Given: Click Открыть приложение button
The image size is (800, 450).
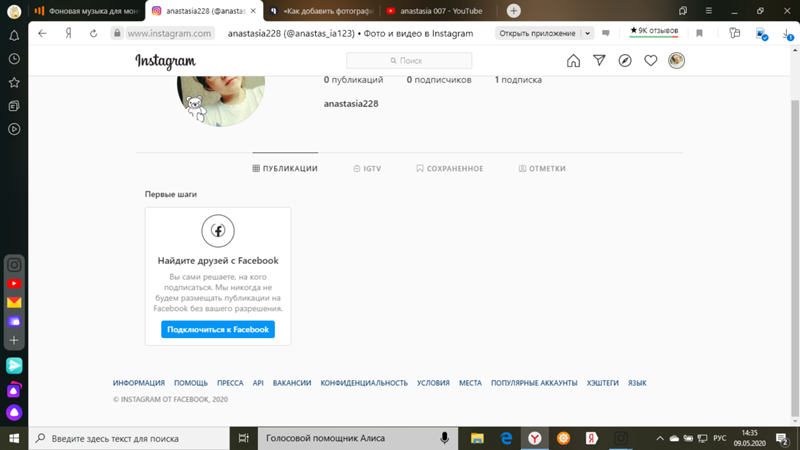Looking at the screenshot, I should pos(537,33).
